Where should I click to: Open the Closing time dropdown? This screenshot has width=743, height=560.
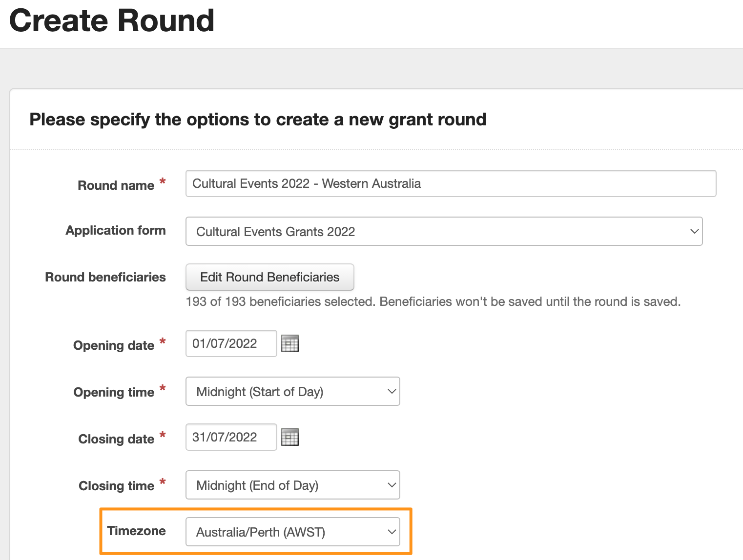coord(292,485)
